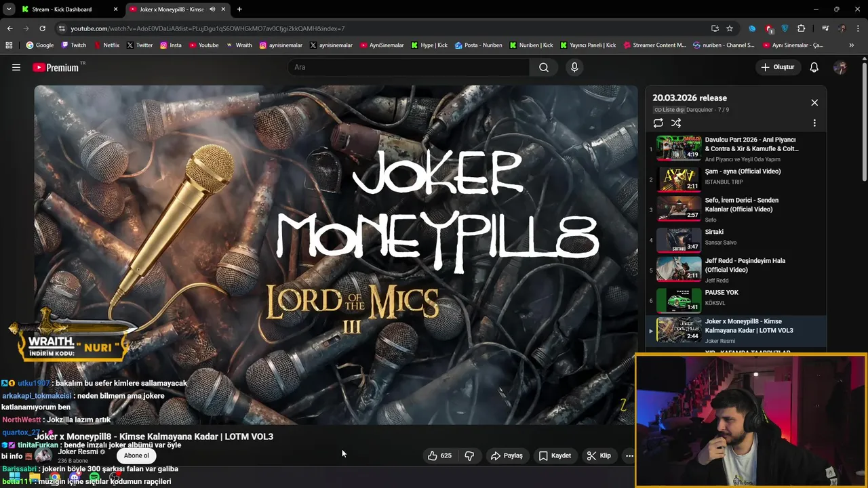This screenshot has height=488, width=868.
Task: Open the Streamer Content M... bookmark
Action: (654, 45)
